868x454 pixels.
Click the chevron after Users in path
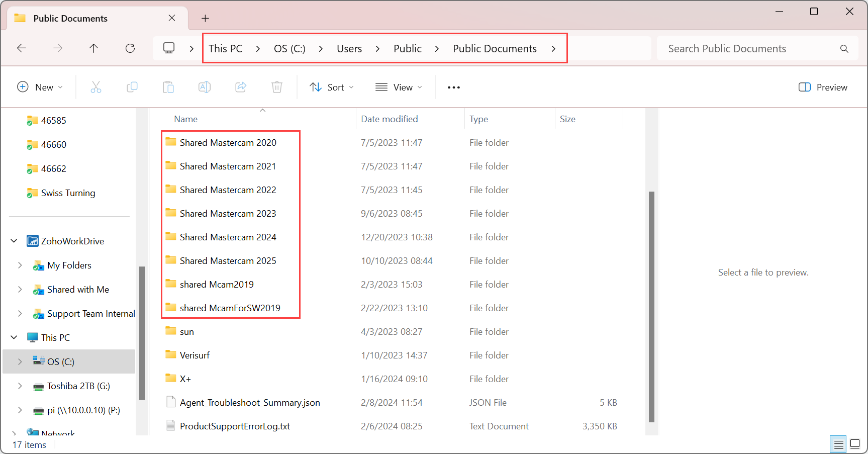click(377, 49)
